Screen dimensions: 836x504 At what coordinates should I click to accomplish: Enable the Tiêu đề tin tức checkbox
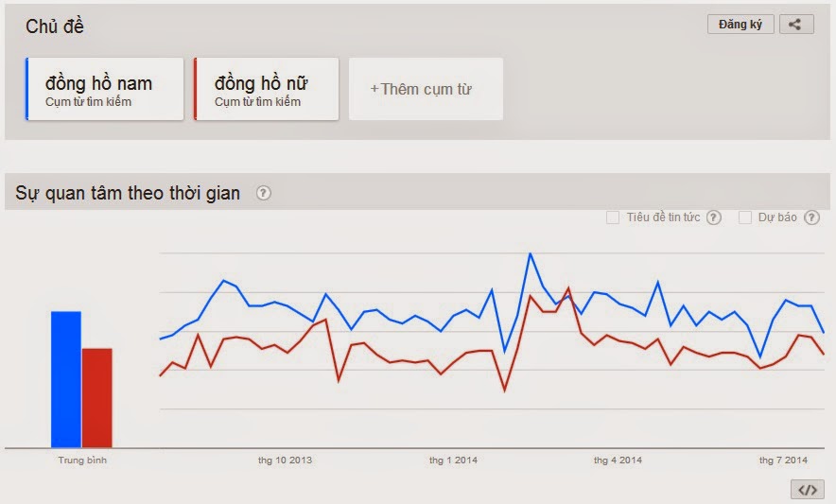click(x=613, y=217)
